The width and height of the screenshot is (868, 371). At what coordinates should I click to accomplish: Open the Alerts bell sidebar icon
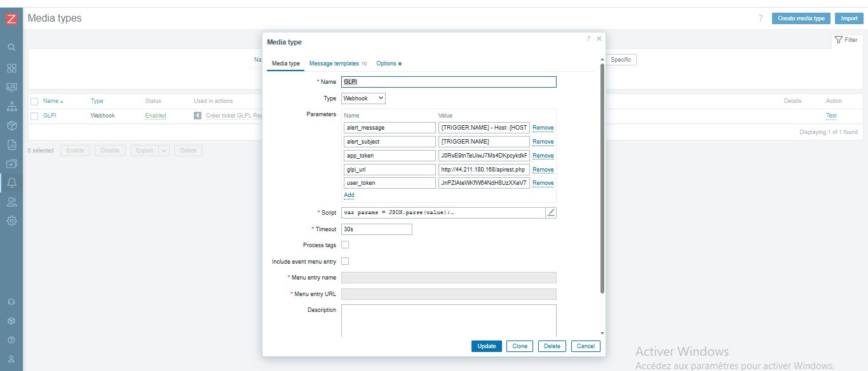pos(11,183)
